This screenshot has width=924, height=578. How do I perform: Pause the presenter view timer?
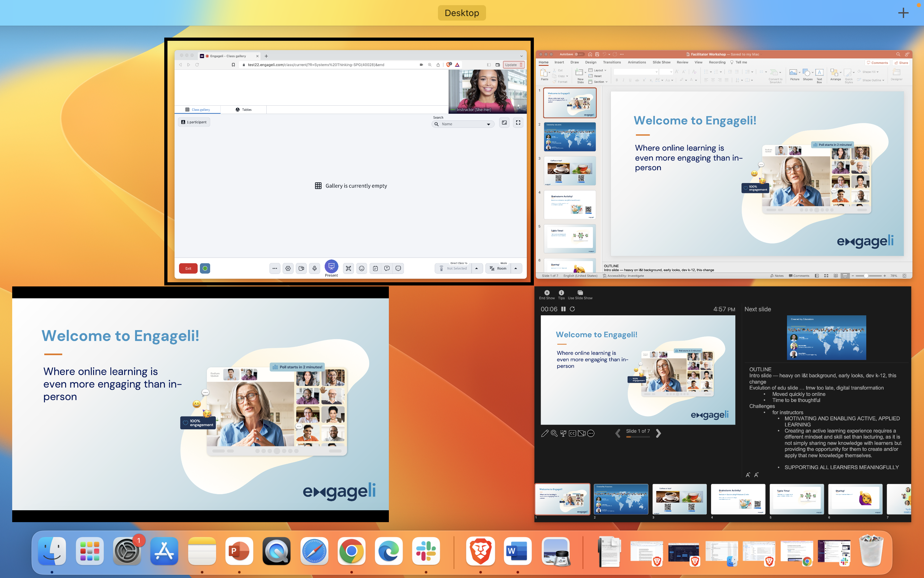[x=563, y=309]
